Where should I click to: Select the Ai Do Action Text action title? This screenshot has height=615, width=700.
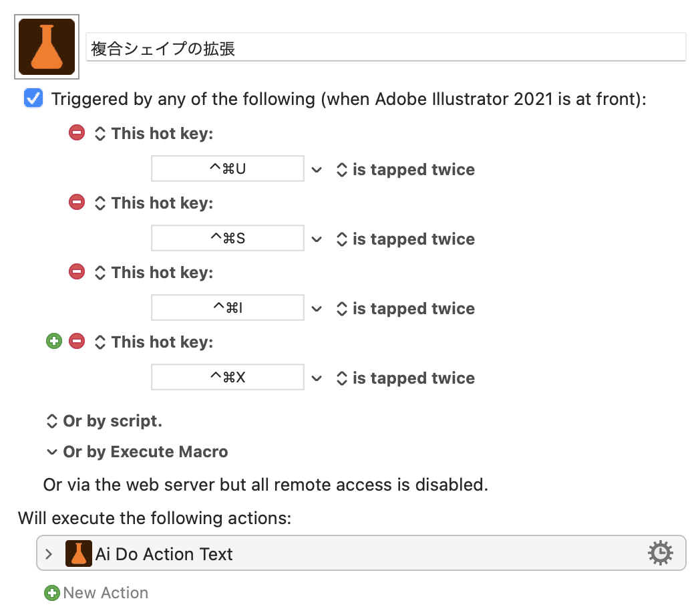point(164,554)
